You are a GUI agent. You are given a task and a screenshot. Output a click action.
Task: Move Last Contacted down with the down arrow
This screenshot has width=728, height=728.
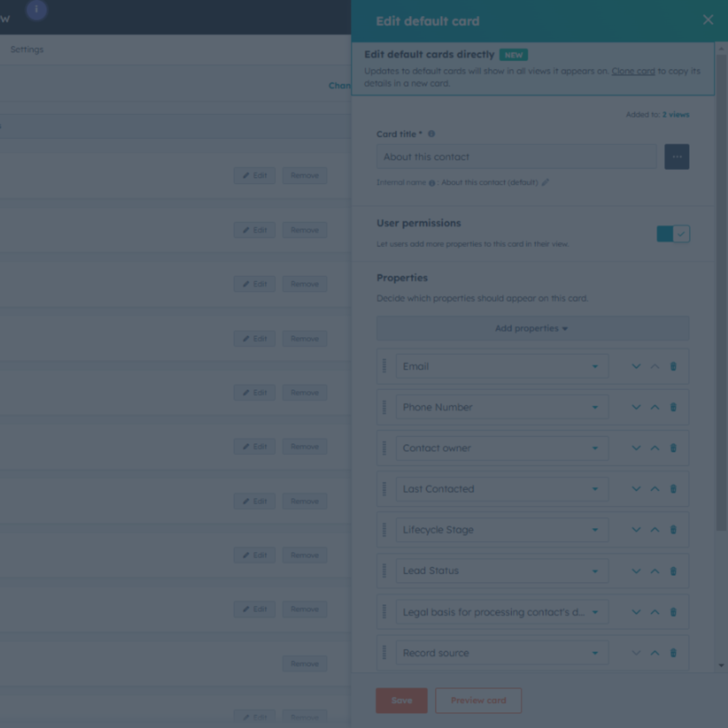pyautogui.click(x=636, y=489)
